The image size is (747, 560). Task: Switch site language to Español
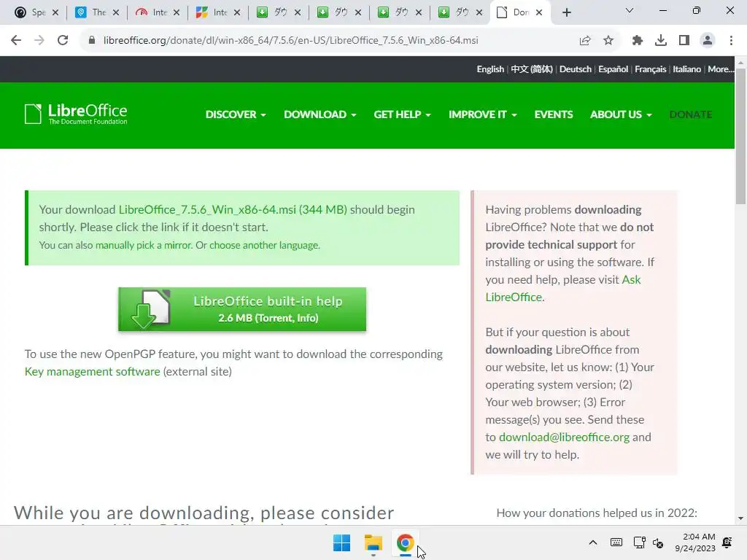tap(613, 69)
